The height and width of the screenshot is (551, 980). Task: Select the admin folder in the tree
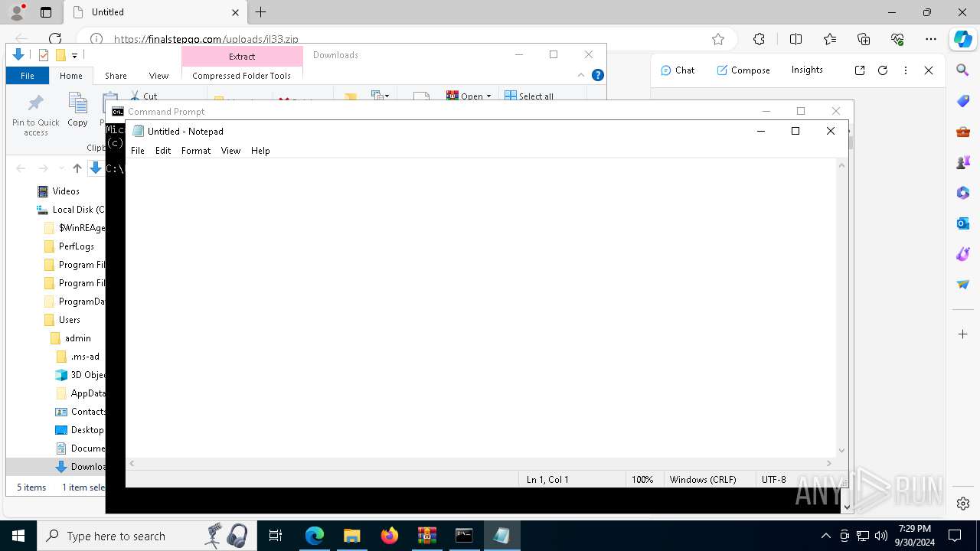click(70, 338)
